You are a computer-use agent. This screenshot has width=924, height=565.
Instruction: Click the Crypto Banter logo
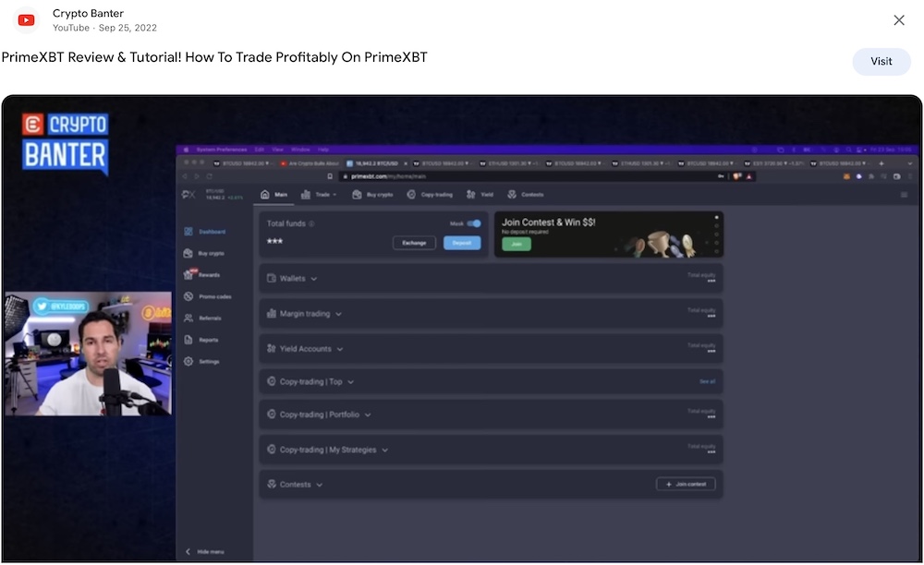pyautogui.click(x=66, y=143)
